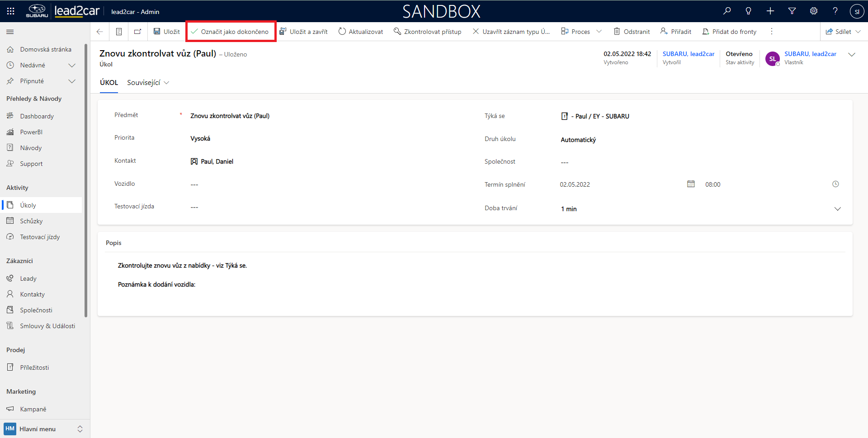This screenshot has height=438, width=868.
Task: Open the settings gear icon
Action: click(814, 11)
